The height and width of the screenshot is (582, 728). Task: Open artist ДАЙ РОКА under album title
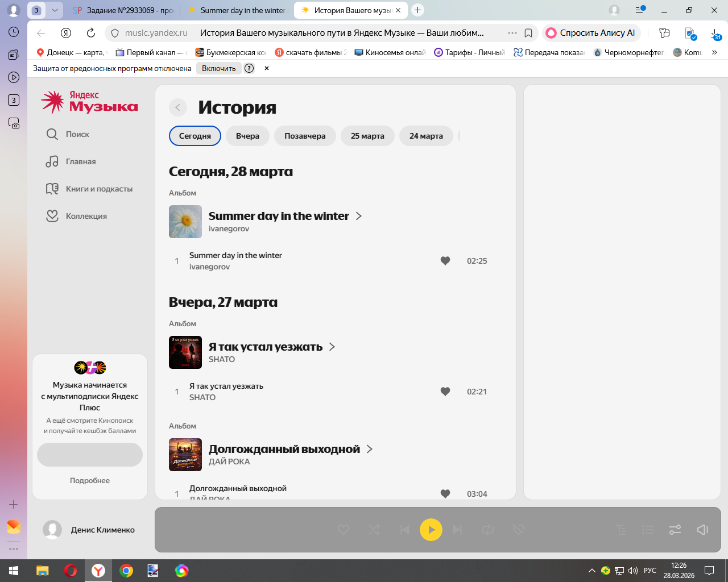point(229,462)
